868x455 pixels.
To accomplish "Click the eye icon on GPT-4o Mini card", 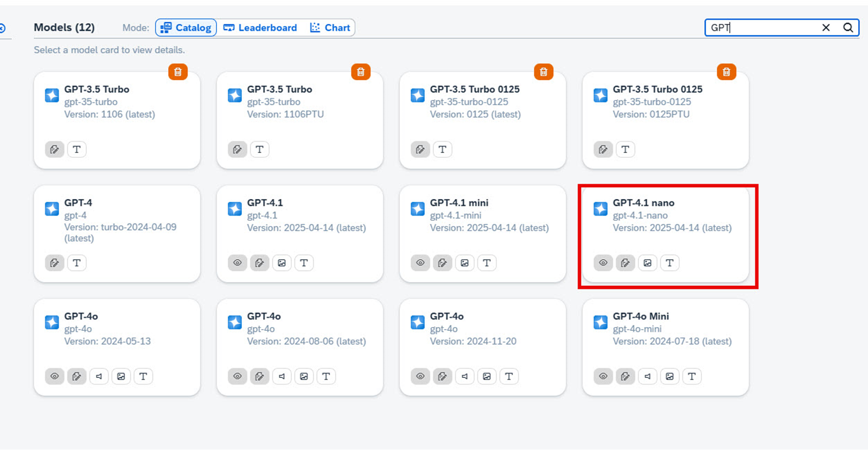I will coord(603,376).
